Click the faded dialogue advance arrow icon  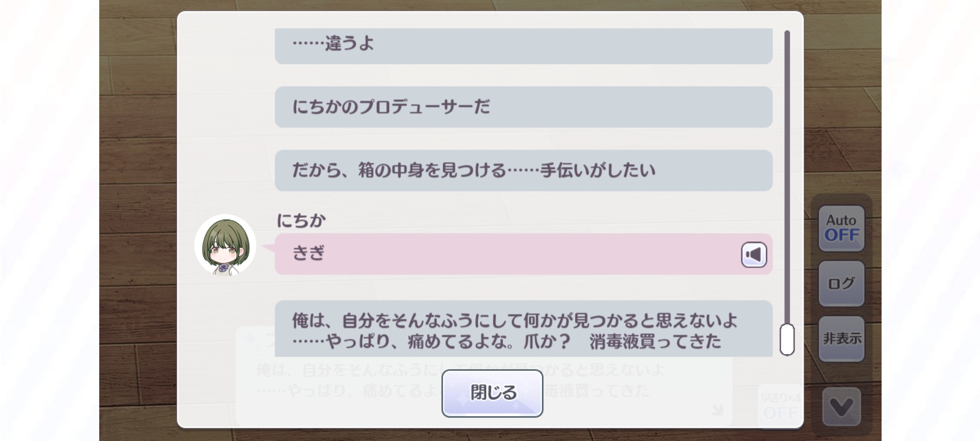pyautogui.click(x=718, y=410)
